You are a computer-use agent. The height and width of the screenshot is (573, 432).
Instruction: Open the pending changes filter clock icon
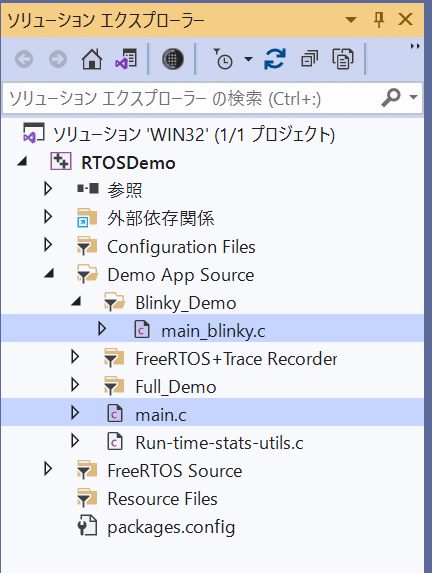223,59
